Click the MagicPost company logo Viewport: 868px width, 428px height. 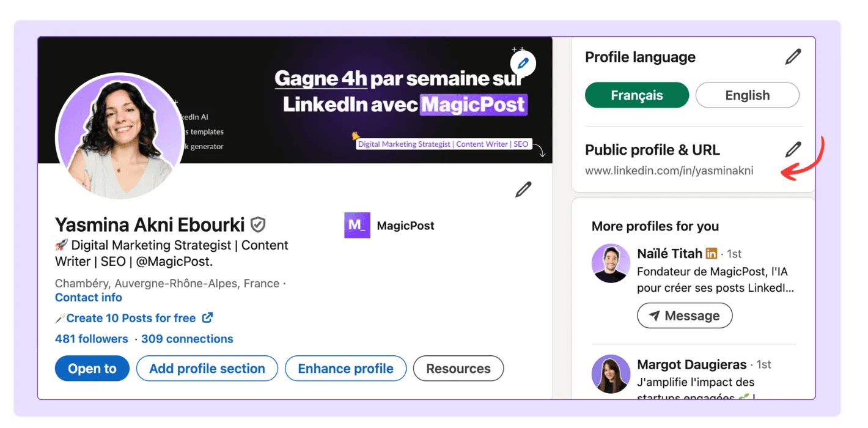[x=357, y=225]
